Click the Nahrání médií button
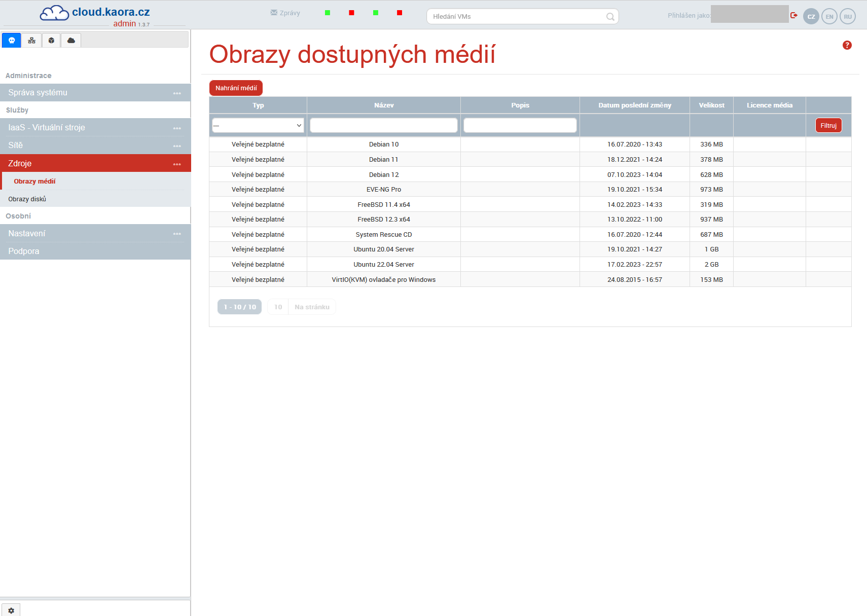 tap(236, 88)
